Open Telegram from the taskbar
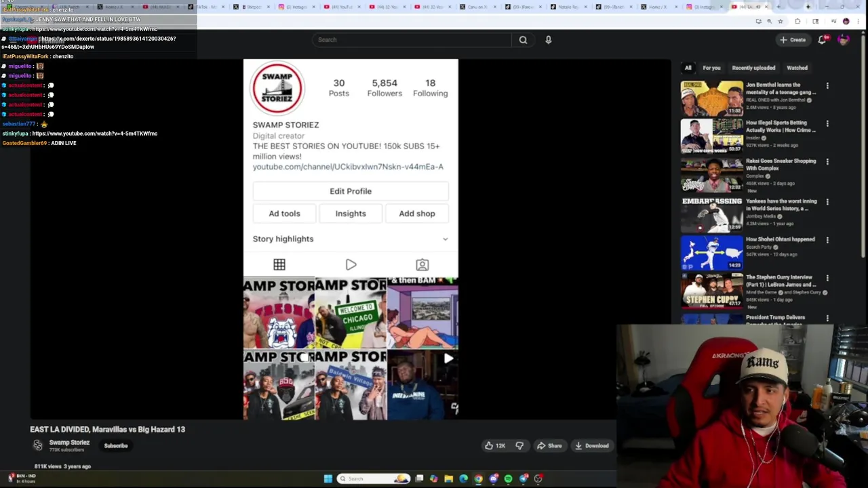The image size is (868, 488). pos(523,479)
